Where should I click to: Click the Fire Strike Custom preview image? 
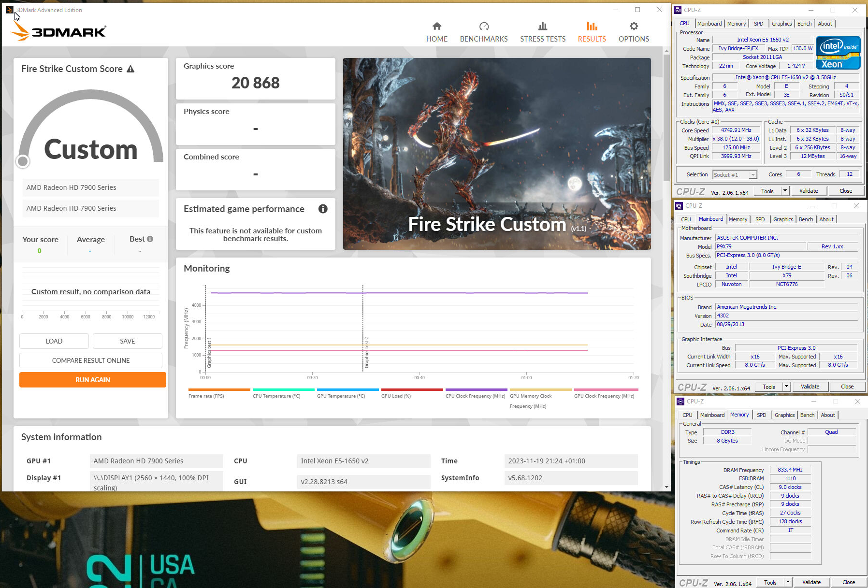tap(497, 154)
